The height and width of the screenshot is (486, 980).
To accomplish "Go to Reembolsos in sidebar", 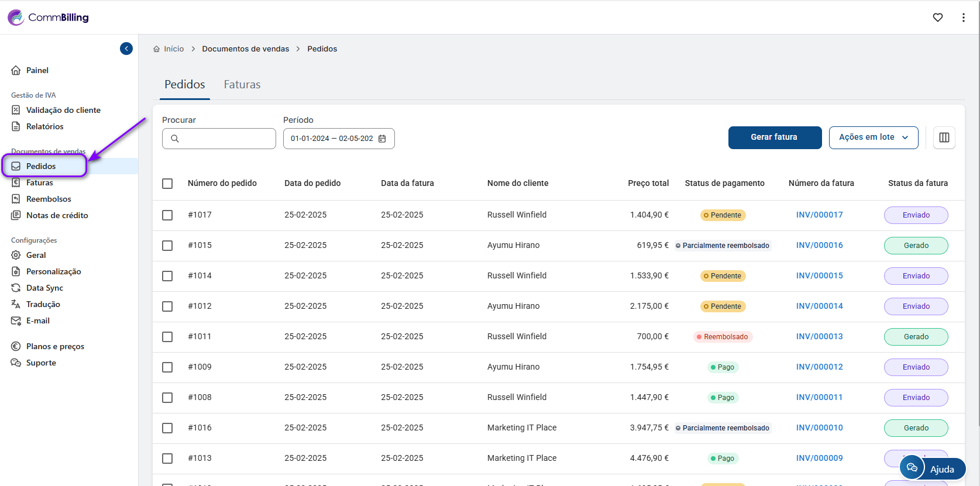I will pyautogui.click(x=49, y=199).
